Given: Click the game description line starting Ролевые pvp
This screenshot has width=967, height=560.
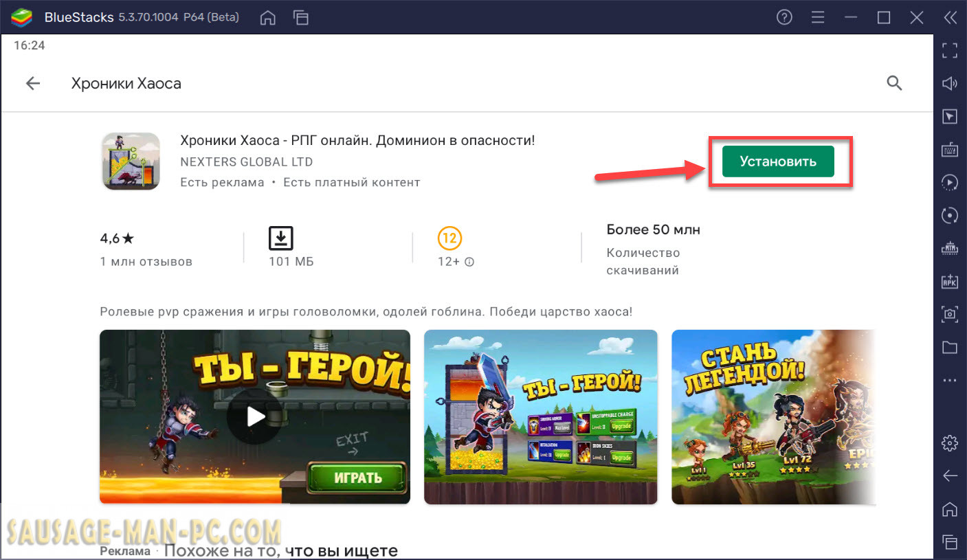Looking at the screenshot, I should pos(366,311).
